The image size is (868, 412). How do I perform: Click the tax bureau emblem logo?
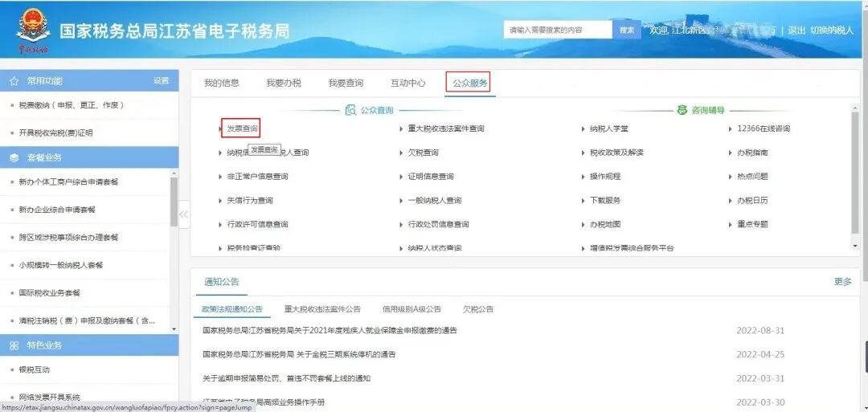click(33, 27)
